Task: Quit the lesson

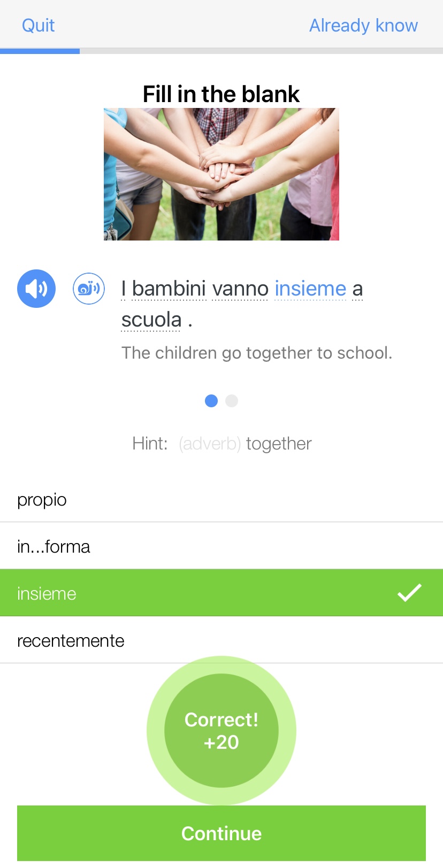Action: pos(38,25)
